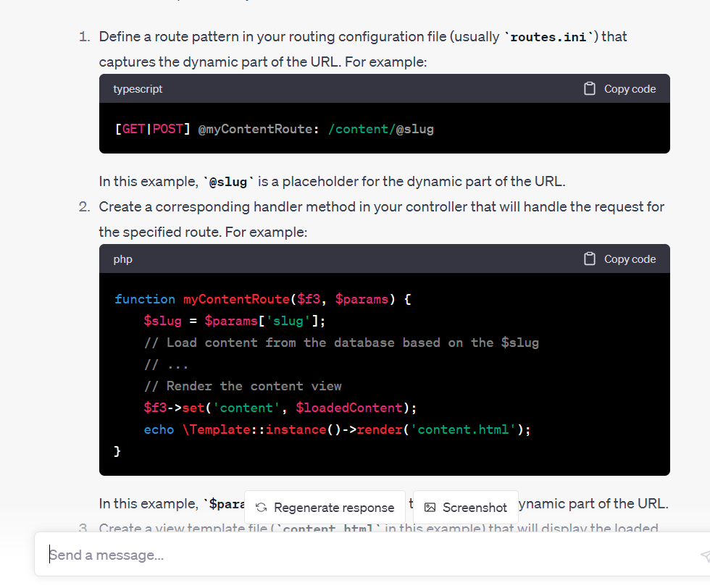Focus the Send a message input field
This screenshot has width=710, height=588.
click(x=362, y=555)
